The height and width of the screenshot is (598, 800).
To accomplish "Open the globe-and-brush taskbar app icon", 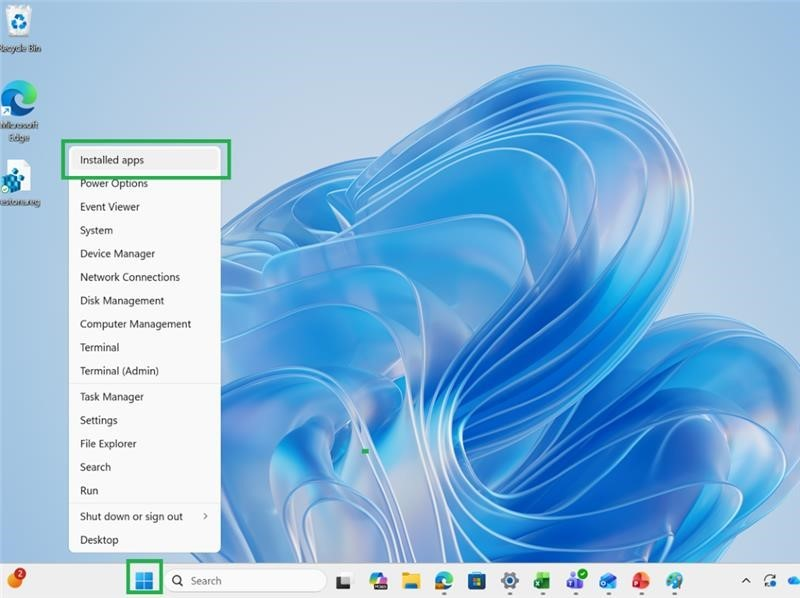I will point(674,581).
